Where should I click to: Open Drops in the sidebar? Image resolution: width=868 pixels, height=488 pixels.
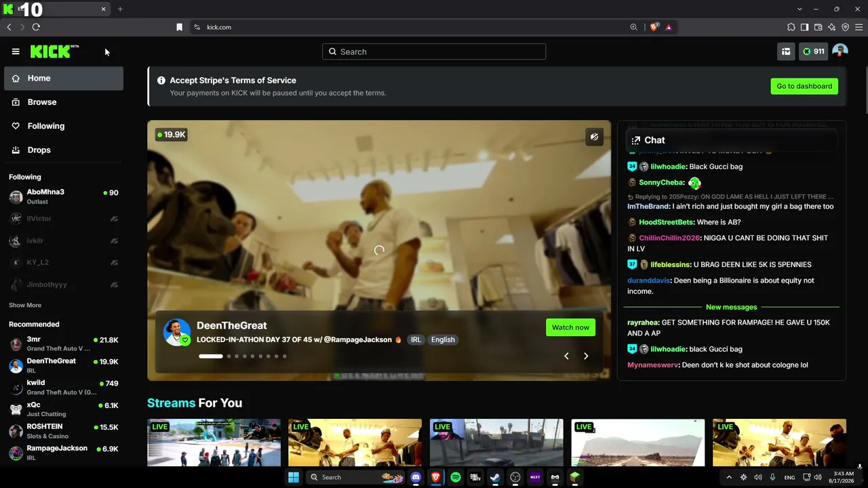(x=64, y=150)
